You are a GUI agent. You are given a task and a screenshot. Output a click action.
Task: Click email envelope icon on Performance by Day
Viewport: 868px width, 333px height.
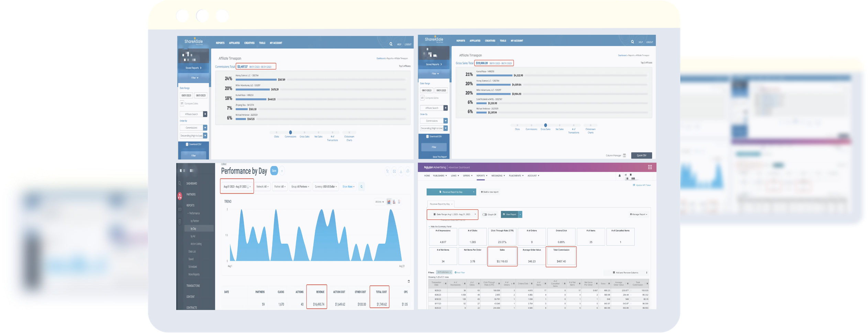pyautogui.click(x=394, y=171)
